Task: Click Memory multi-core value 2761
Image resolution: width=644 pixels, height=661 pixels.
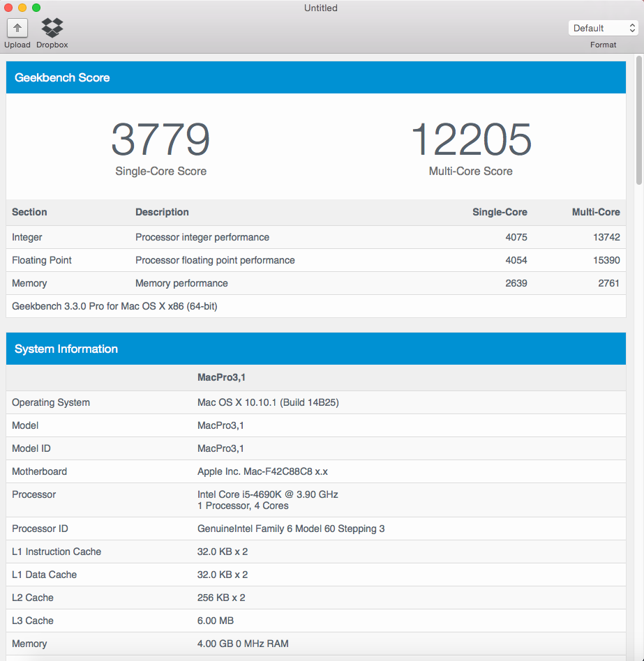Action: pyautogui.click(x=608, y=283)
